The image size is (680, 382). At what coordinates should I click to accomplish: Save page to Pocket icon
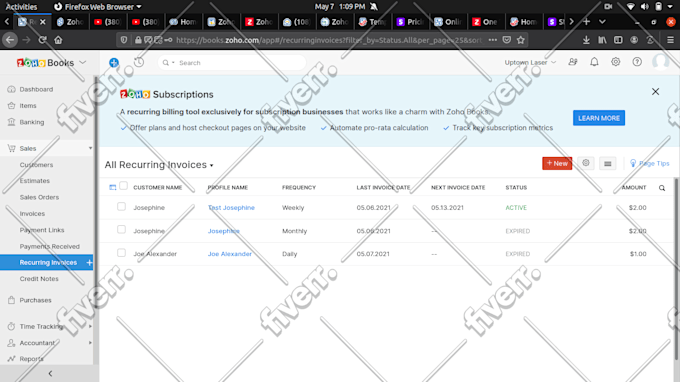[507, 40]
